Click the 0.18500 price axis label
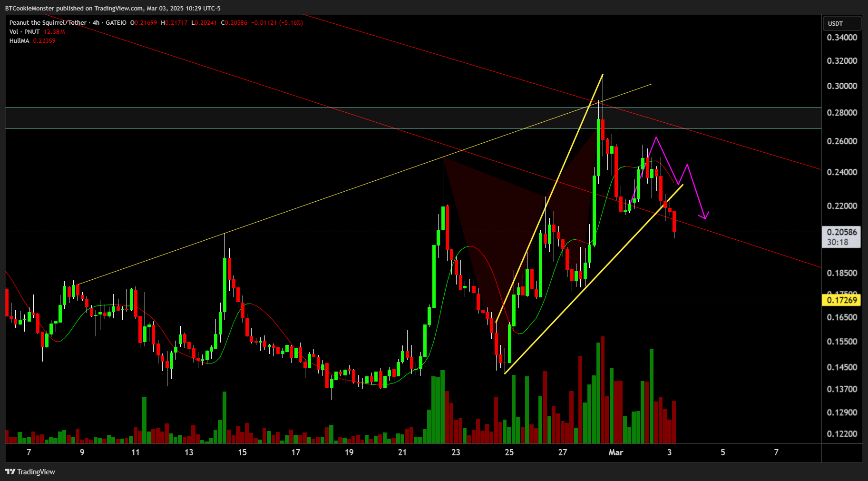 tap(842, 273)
